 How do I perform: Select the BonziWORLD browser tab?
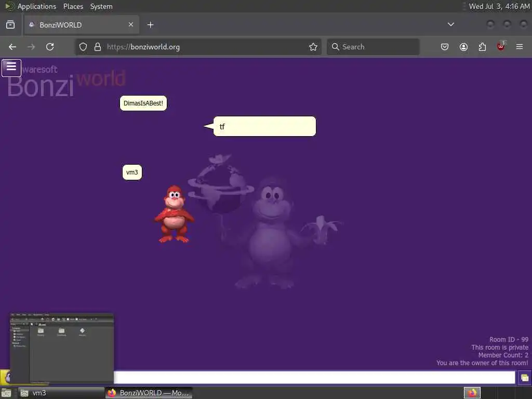(82, 25)
